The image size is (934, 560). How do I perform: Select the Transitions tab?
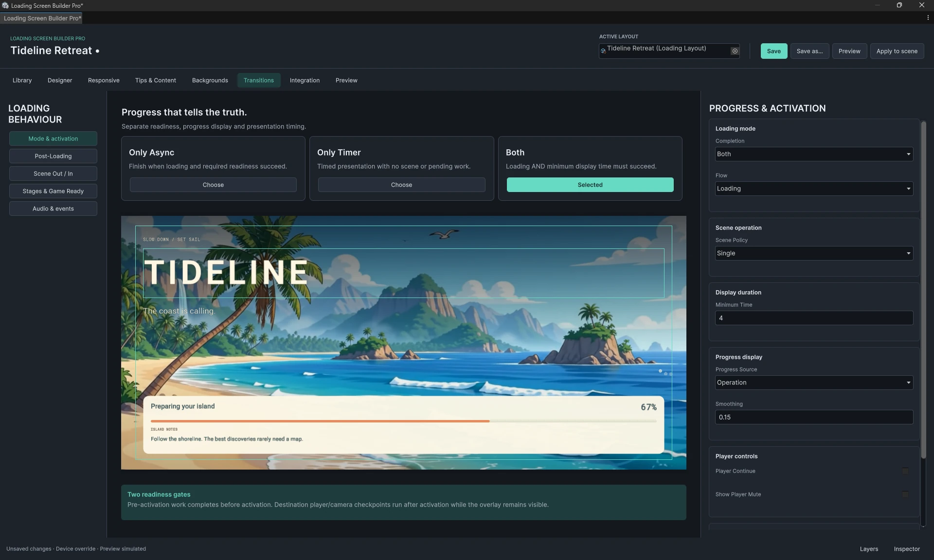[259, 80]
